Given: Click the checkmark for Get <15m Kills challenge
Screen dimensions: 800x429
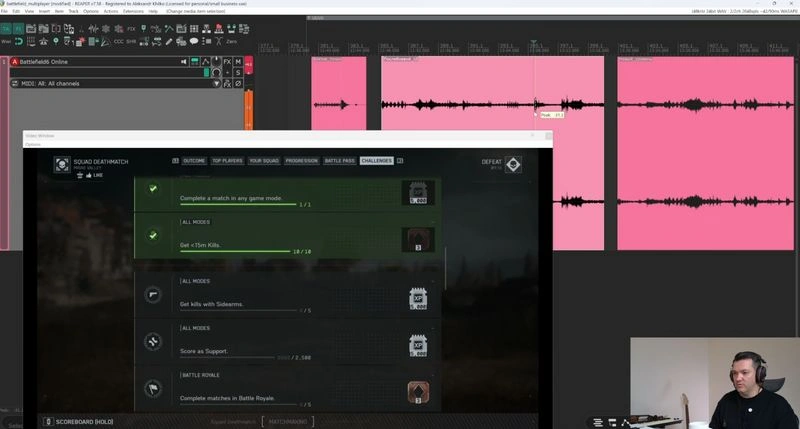Looking at the screenshot, I should coord(153,236).
